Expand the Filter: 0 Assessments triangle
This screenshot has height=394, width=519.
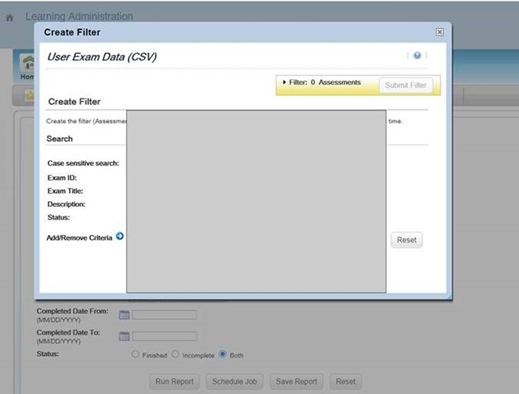pos(284,82)
